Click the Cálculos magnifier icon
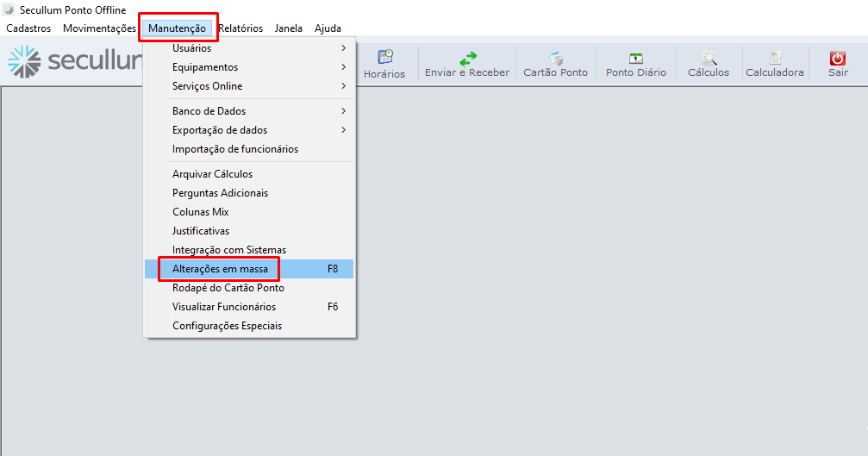Screen dimensions: 868x456 pyautogui.click(x=709, y=58)
